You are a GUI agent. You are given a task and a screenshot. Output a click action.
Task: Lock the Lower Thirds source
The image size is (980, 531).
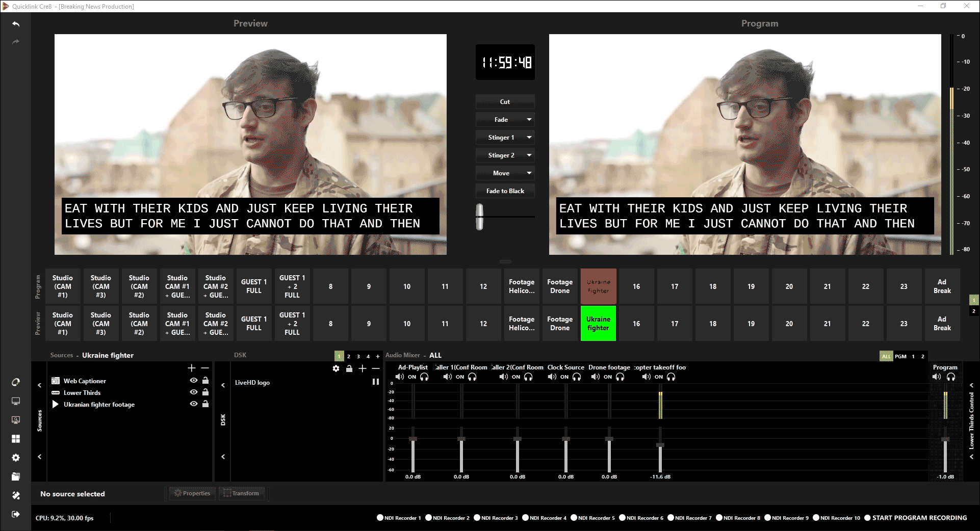[205, 392]
